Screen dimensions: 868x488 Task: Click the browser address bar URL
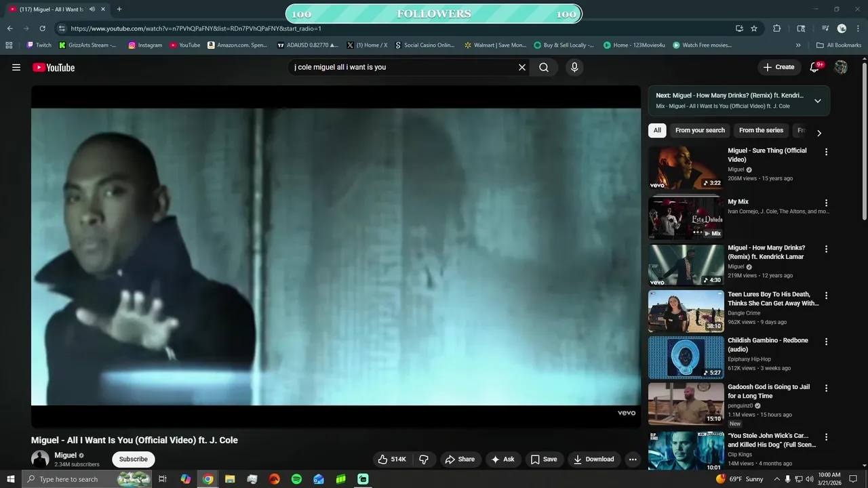(x=196, y=28)
